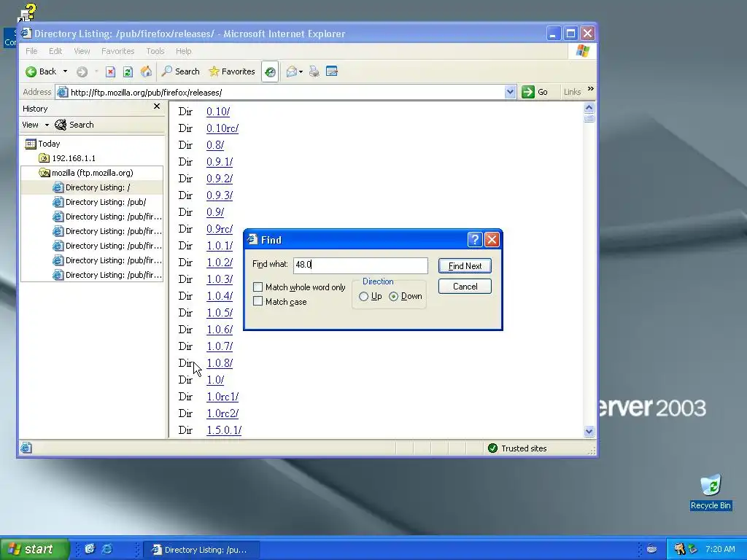
Task: Open the 1.0.8/ directory link
Action: pyautogui.click(x=220, y=363)
